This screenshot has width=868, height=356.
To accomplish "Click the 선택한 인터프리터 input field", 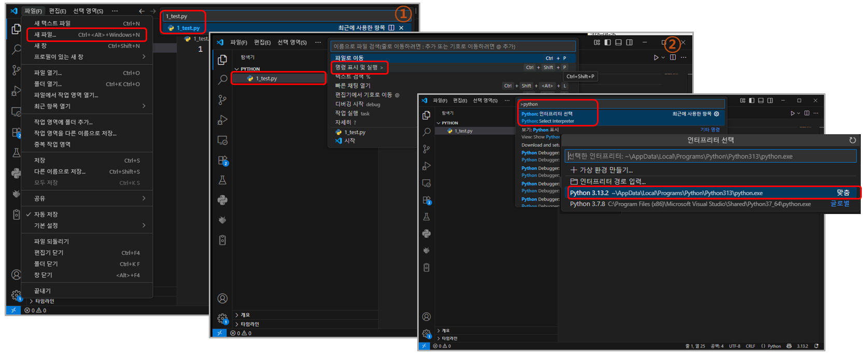I will [710, 156].
